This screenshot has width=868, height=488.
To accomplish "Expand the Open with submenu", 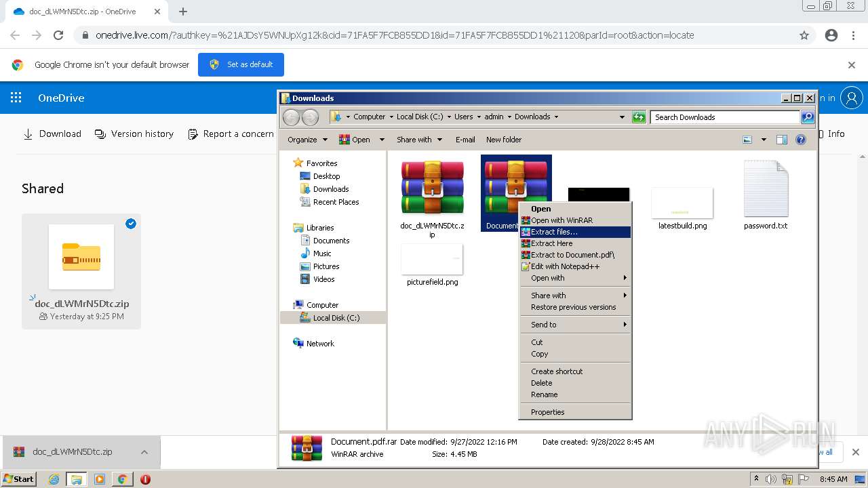I will (575, 278).
